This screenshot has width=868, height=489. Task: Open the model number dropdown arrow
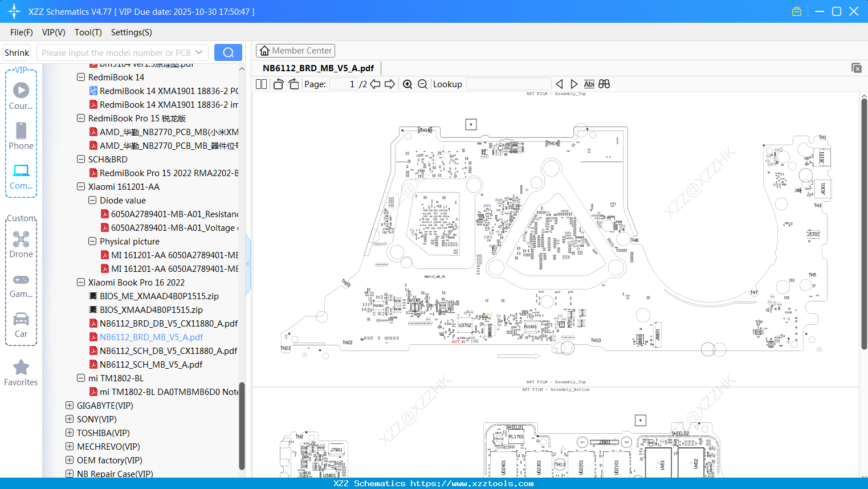(x=199, y=52)
